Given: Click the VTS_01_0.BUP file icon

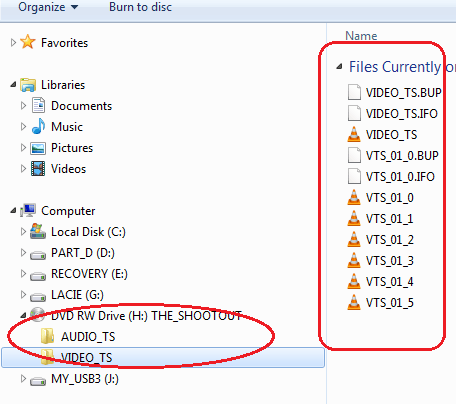Looking at the screenshot, I should (354, 155).
